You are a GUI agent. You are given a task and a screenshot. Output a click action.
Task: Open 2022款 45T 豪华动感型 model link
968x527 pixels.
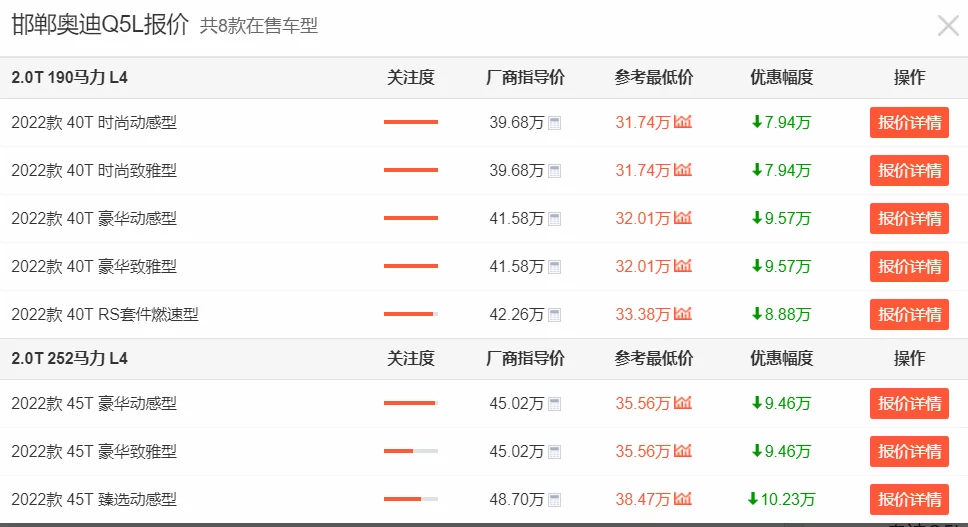click(94, 404)
